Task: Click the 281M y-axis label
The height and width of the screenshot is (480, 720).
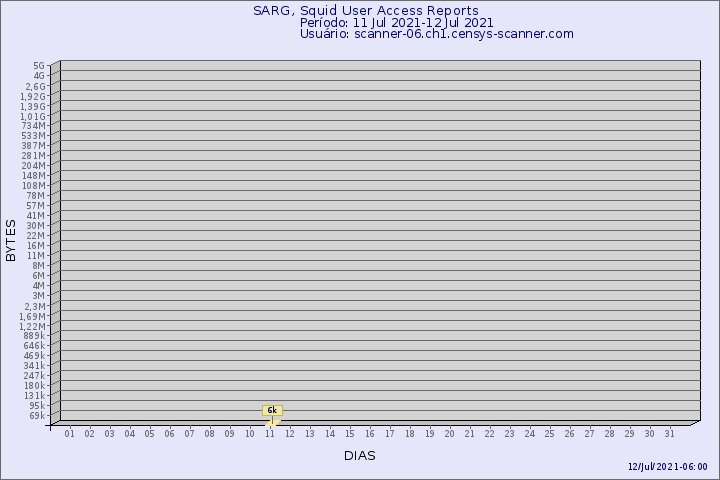Action: (x=34, y=156)
